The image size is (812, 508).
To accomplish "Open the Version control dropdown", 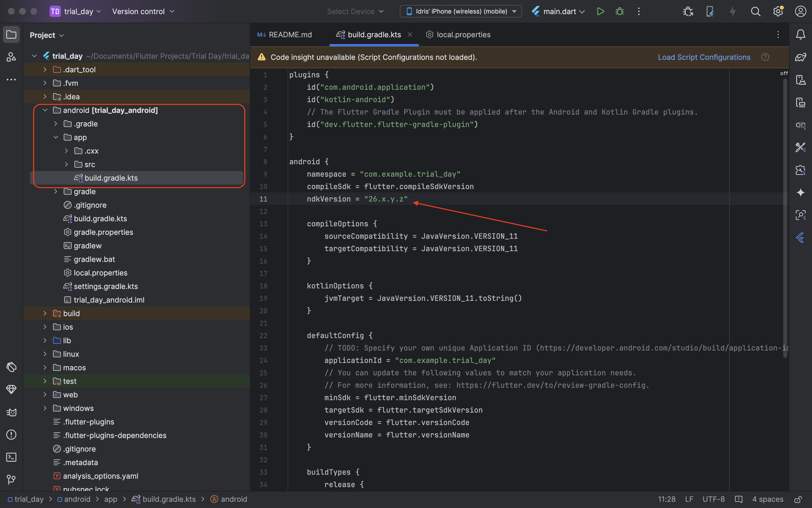I will click(143, 11).
